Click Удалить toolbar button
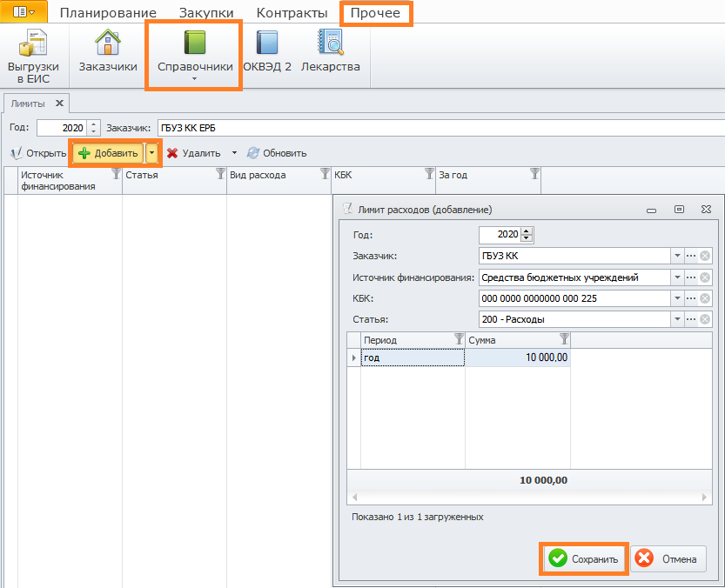The image size is (725, 588). [x=194, y=153]
